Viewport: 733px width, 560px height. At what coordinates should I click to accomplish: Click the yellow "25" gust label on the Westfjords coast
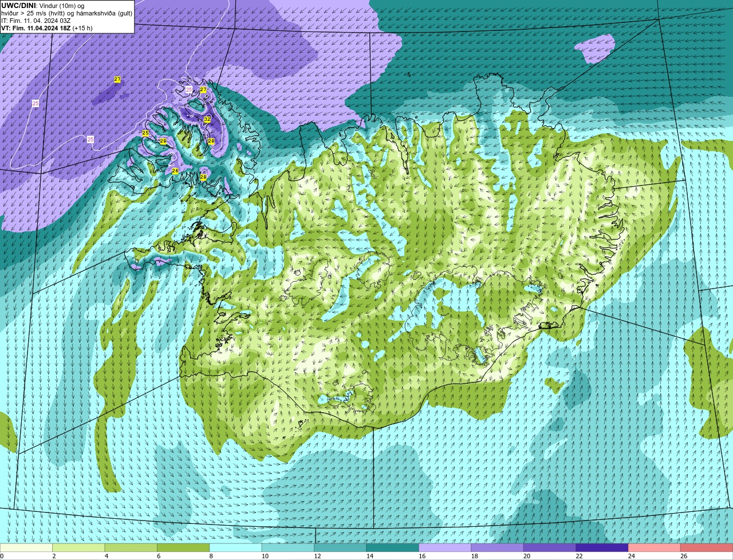pos(145,133)
